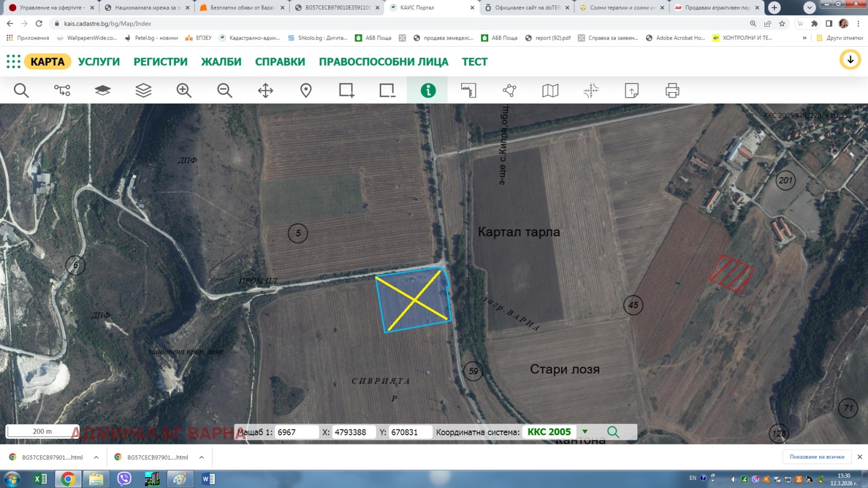Select the zoom out tool
This screenshot has height=488, width=868.
coord(225,90)
